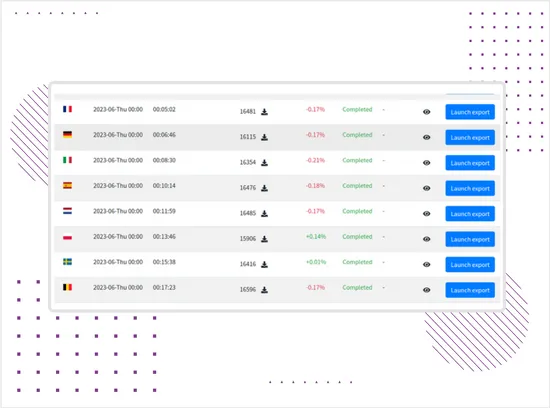
Task: Click the Completed status in Poland row
Action: 357,236
